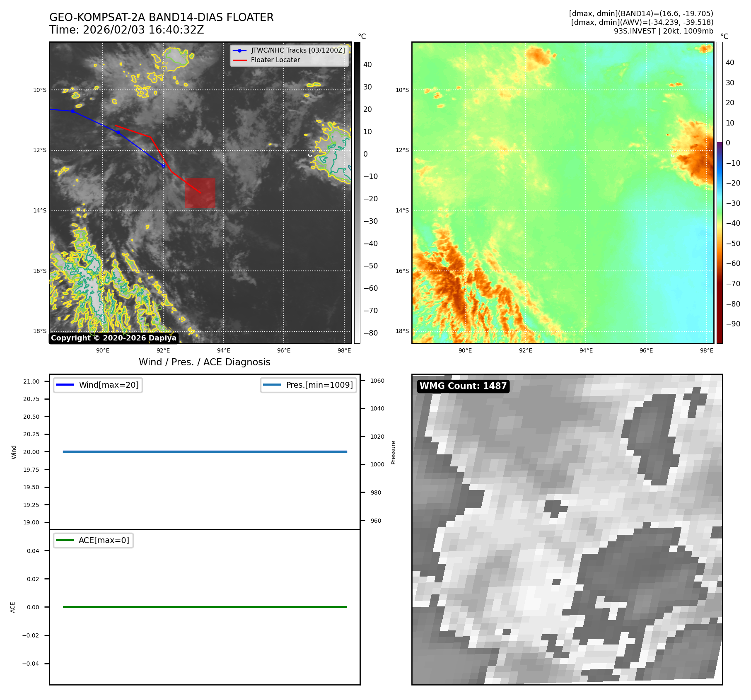The width and height of the screenshot is (751, 700).
Task: Click the red floater locator square on map
Action: (200, 193)
